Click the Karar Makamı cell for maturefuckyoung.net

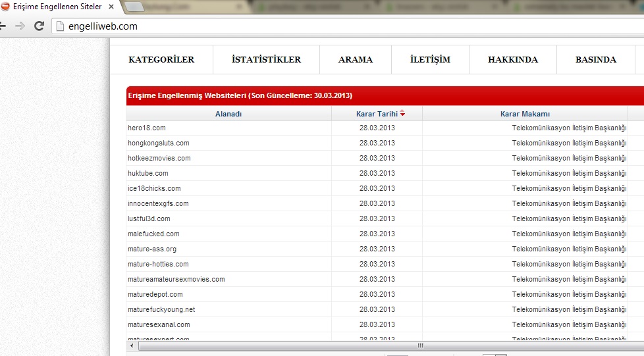coord(525,310)
